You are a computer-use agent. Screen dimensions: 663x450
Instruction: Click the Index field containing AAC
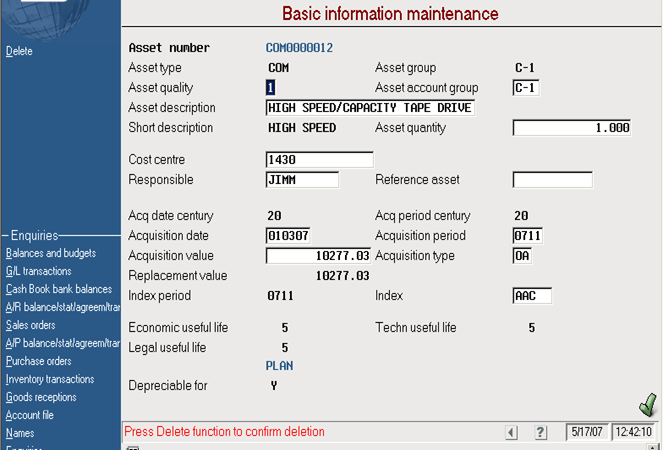(532, 296)
